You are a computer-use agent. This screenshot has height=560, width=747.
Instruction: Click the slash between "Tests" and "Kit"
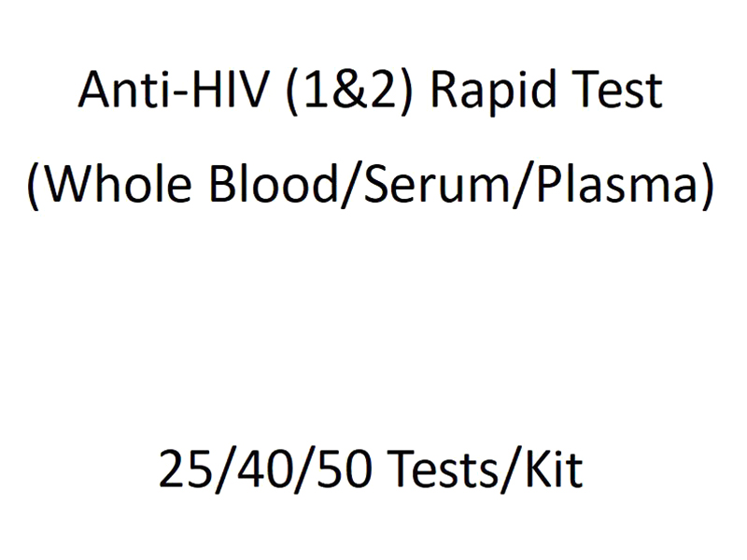(x=512, y=470)
